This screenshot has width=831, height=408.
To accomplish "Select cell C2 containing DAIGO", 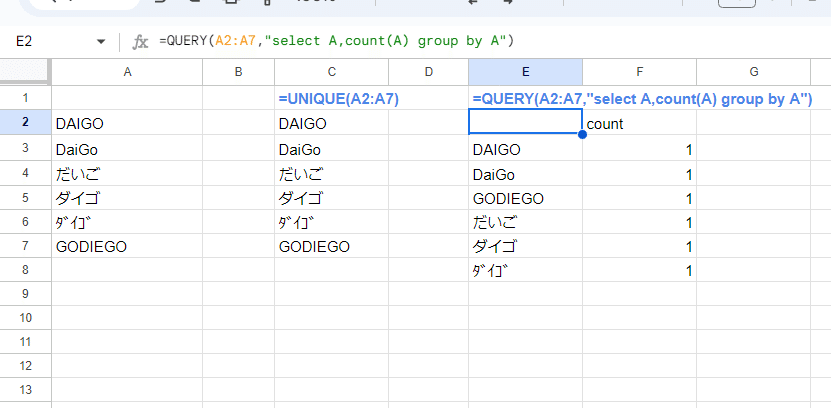I will click(x=332, y=123).
